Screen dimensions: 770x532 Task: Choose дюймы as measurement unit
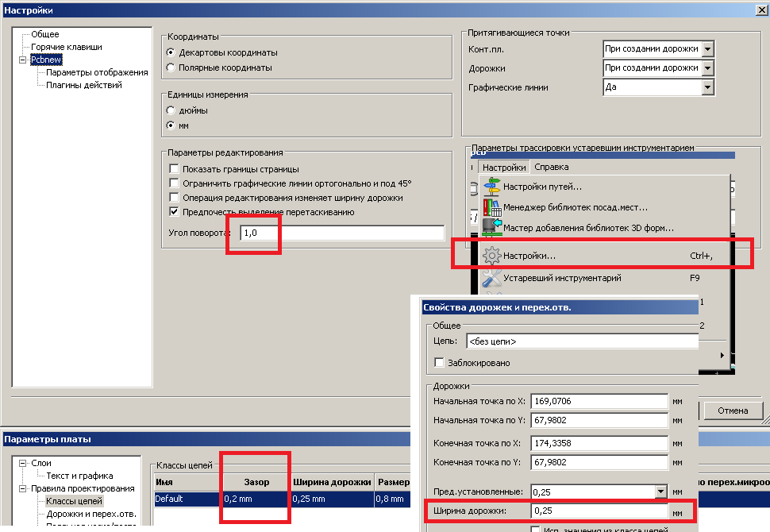click(x=171, y=110)
